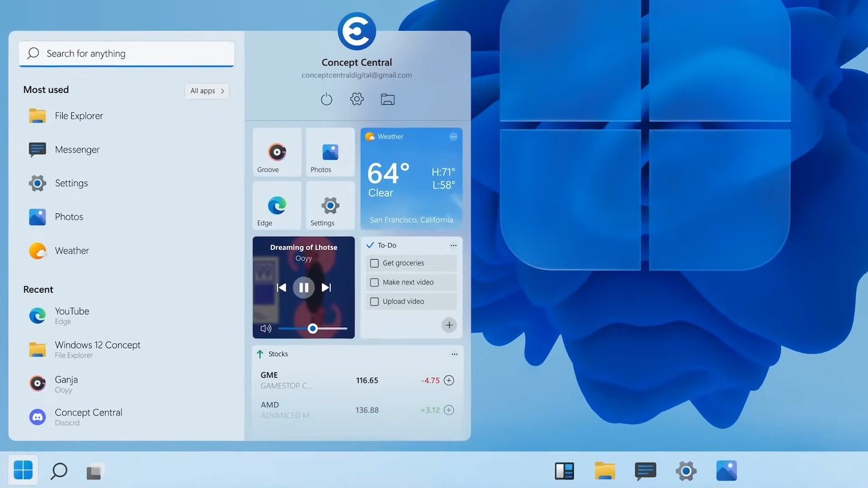
Task: Open the Stocks widget more options
Action: click(454, 354)
